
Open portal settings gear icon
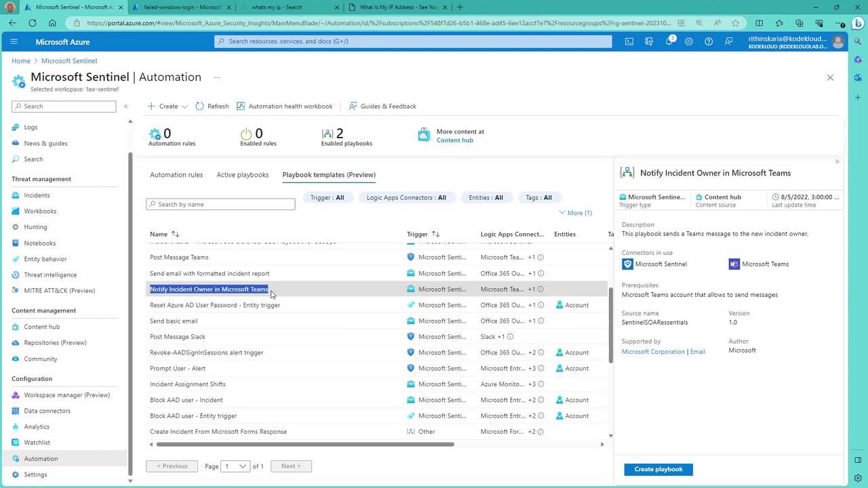click(x=688, y=41)
